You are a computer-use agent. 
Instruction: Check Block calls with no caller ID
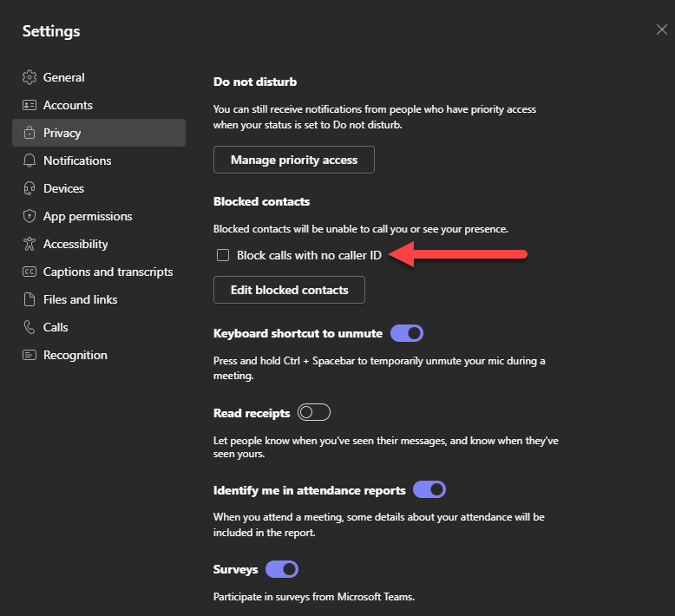click(223, 255)
